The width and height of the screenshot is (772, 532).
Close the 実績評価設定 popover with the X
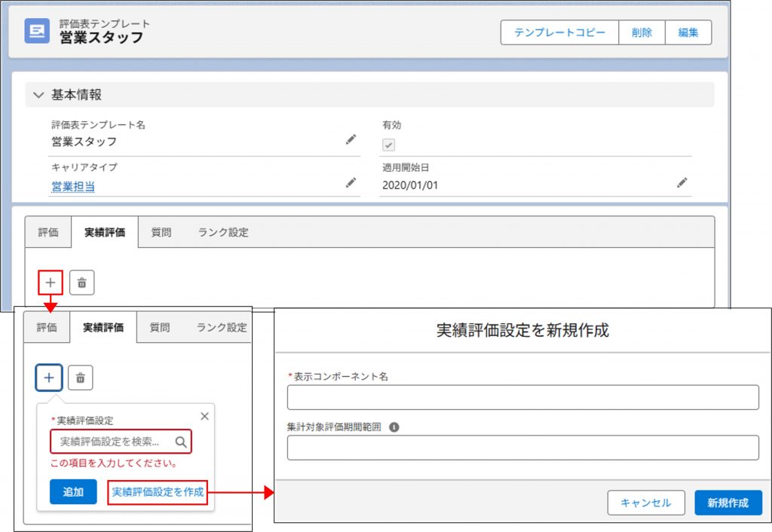[x=204, y=416]
